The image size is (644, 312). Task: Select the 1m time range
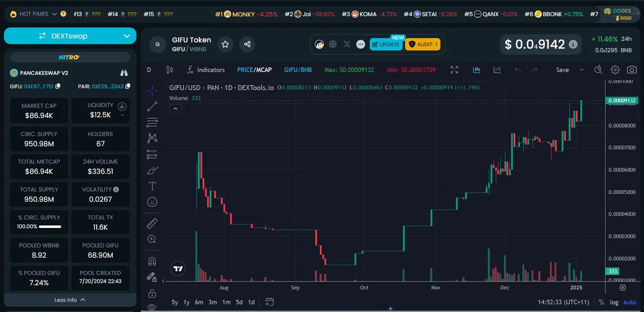[226, 302]
